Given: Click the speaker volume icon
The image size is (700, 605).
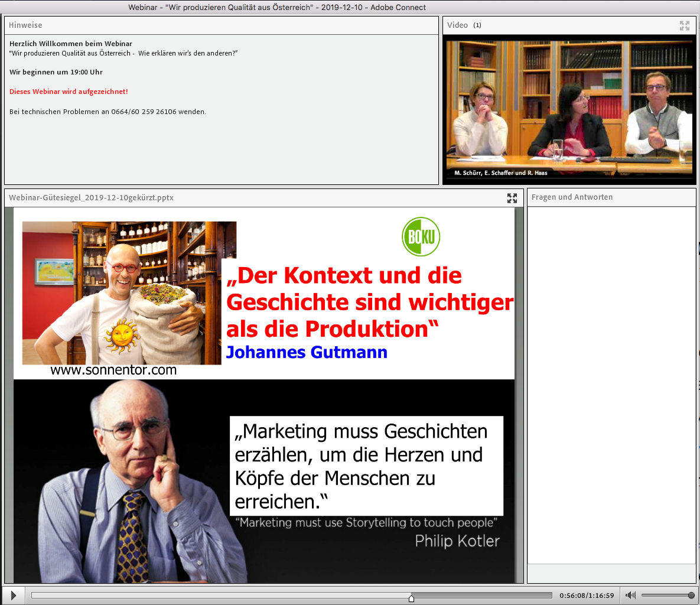Looking at the screenshot, I should (x=631, y=596).
